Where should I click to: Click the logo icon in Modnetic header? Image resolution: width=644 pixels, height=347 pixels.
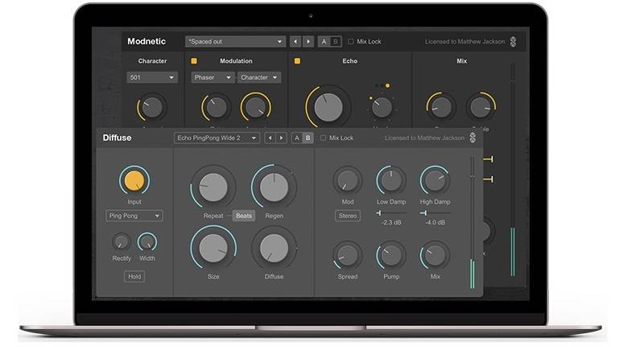513,41
